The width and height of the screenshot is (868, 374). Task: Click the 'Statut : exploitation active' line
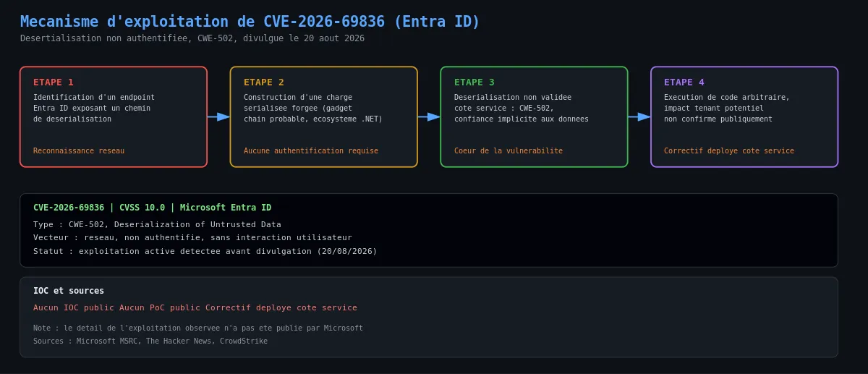[205, 251]
